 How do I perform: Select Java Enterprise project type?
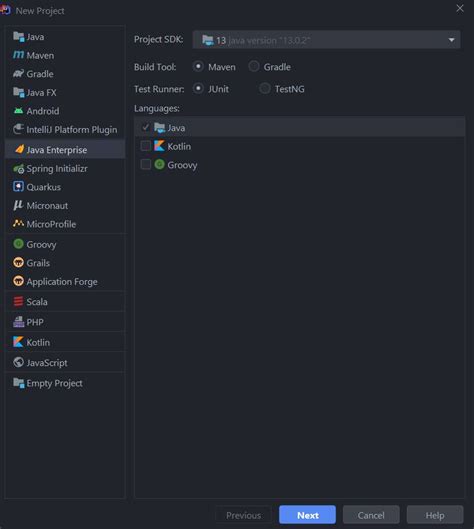pyautogui.click(x=65, y=149)
